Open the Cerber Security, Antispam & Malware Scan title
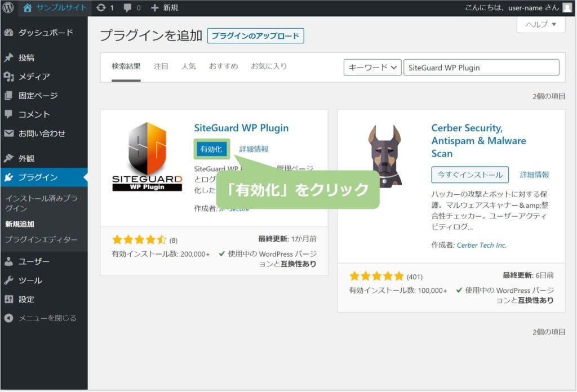The width and height of the screenshot is (577, 392). tap(478, 141)
